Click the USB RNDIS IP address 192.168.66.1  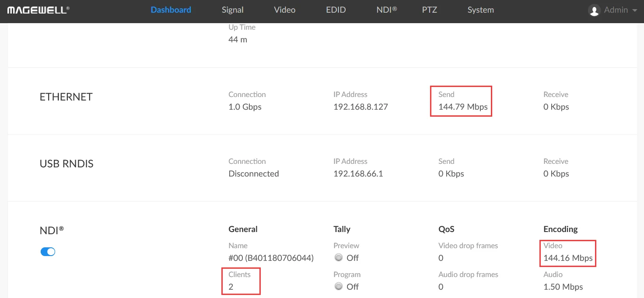coord(358,174)
